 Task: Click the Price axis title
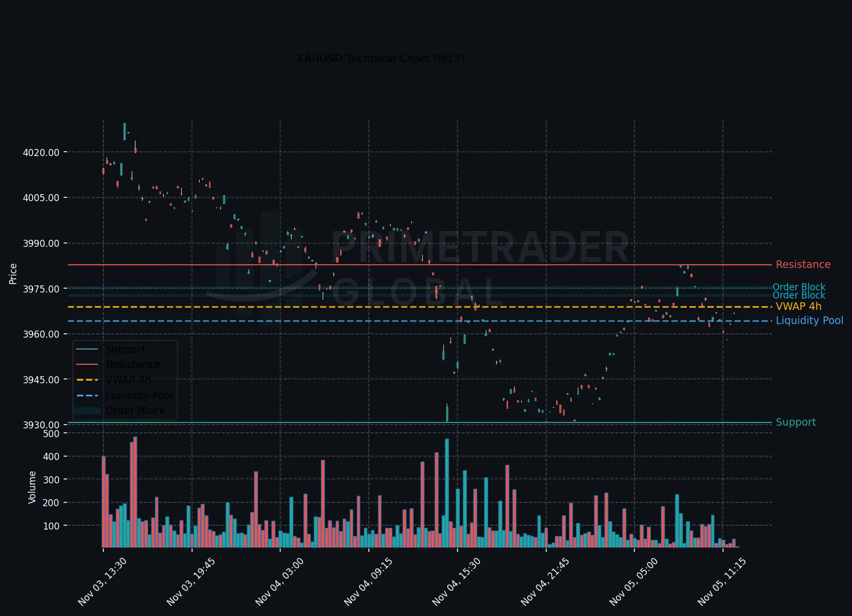coord(13,273)
